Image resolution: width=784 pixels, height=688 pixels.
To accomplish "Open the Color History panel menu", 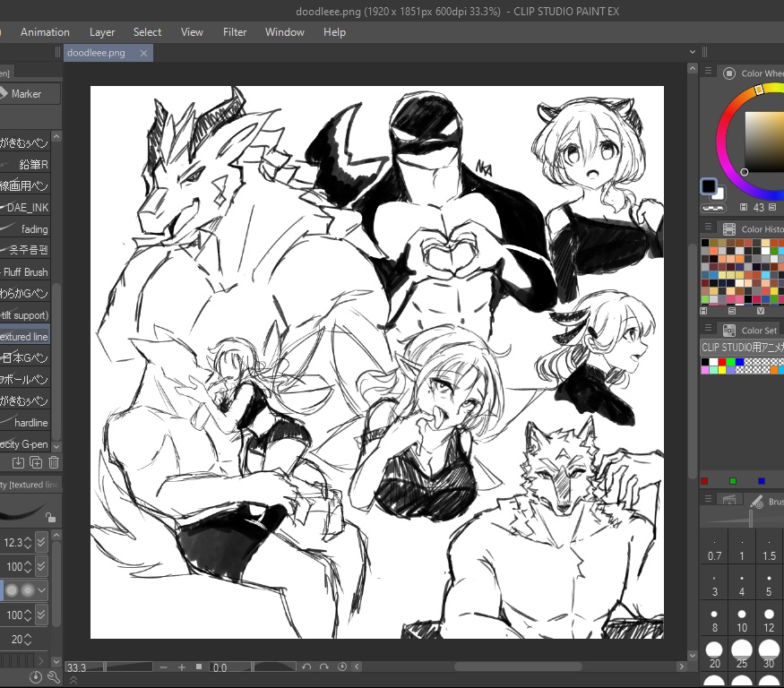I will (x=709, y=227).
